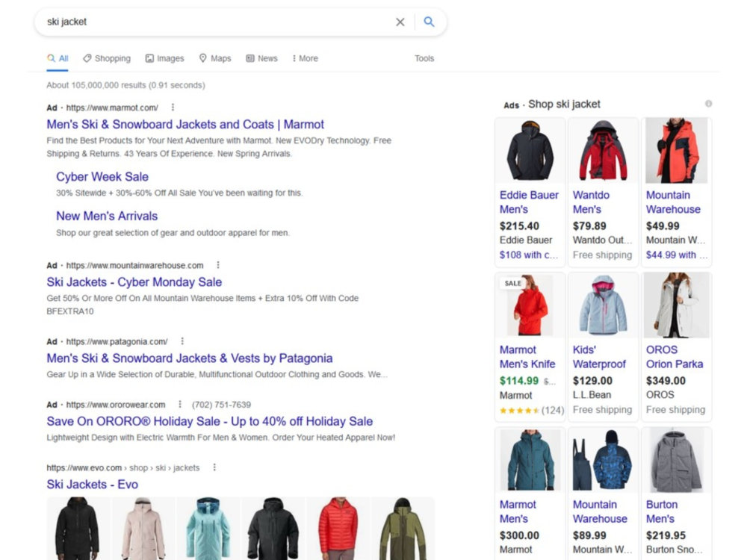747x560 pixels.
Task: Open Kids' Waterproof product title
Action: (599, 357)
